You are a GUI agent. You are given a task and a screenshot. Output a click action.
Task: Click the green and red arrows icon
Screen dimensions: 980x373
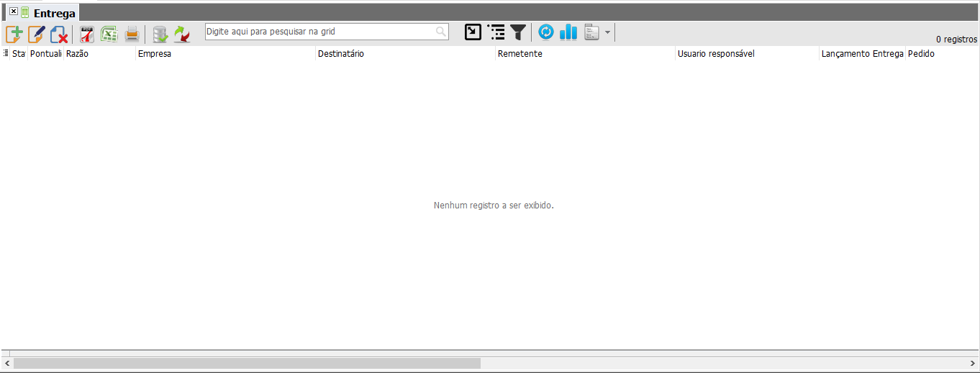[x=182, y=33]
